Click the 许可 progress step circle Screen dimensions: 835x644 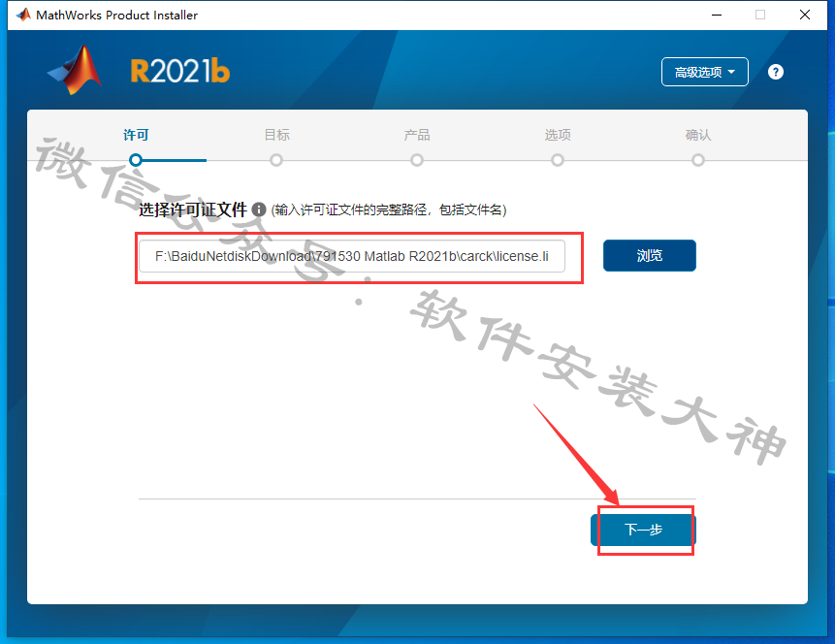click(136, 160)
